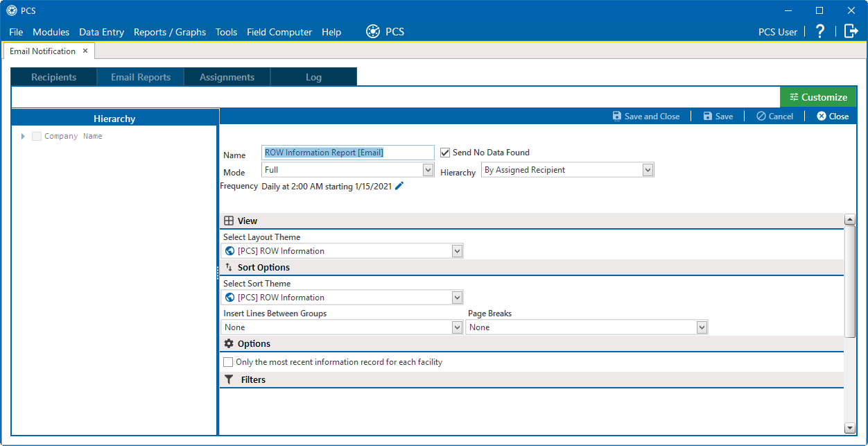The image size is (868, 446).
Task: Click the Name field with ROW Information Report
Action: point(348,153)
